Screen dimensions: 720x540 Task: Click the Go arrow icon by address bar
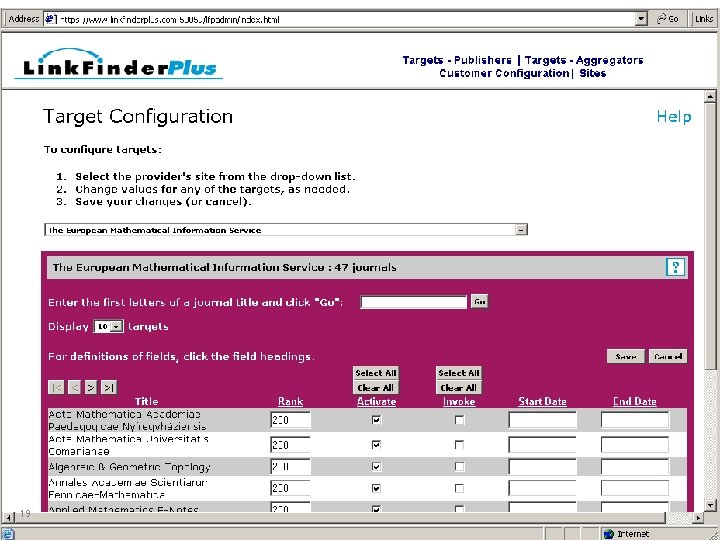668,19
